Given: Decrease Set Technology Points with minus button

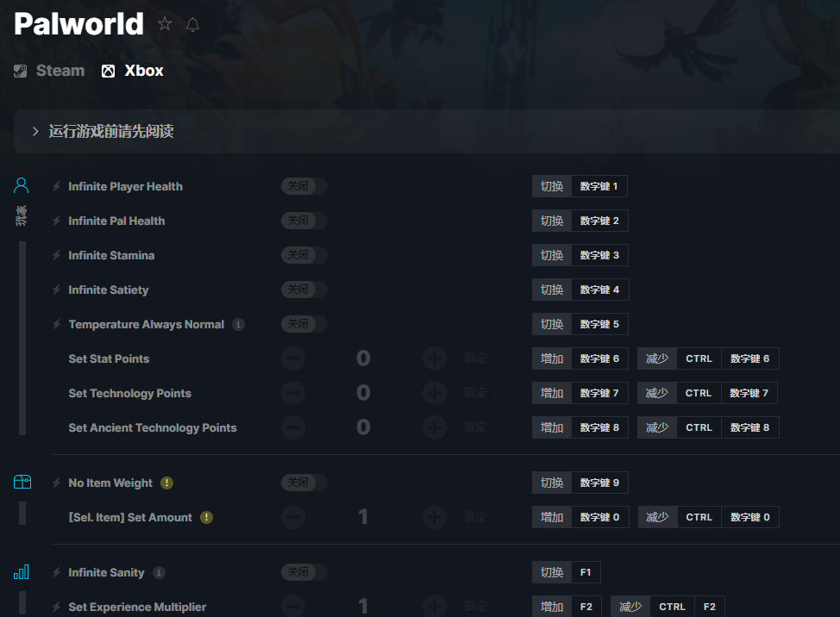Looking at the screenshot, I should click(293, 393).
